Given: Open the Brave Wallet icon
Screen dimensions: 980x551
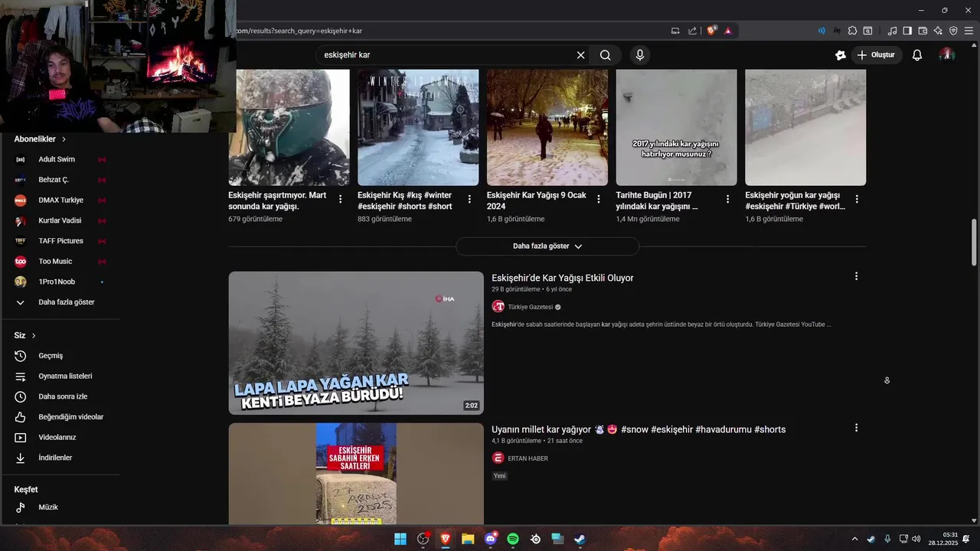Looking at the screenshot, I should coord(923,31).
